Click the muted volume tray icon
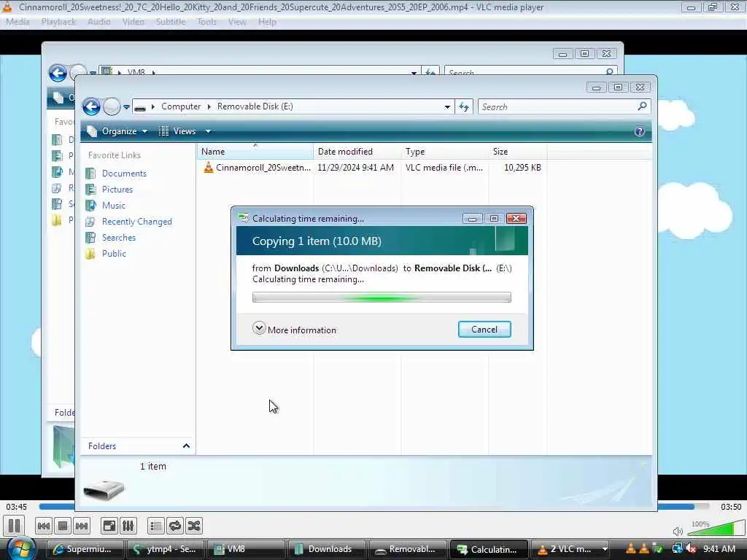Screen dimensions: 747x560 692,549
